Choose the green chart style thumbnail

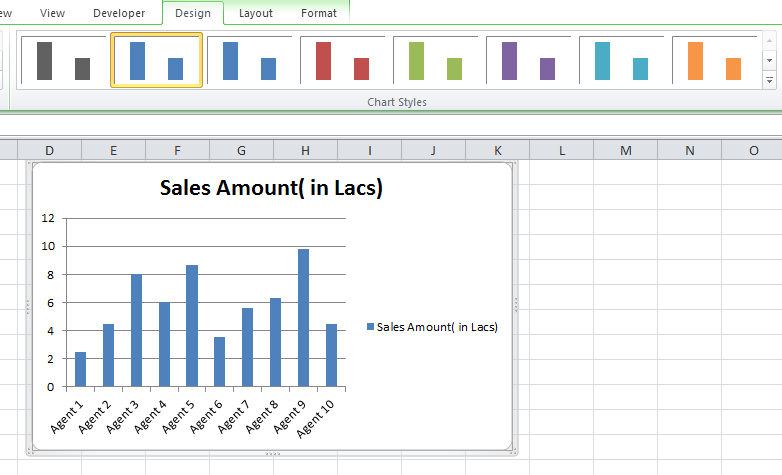coord(435,60)
